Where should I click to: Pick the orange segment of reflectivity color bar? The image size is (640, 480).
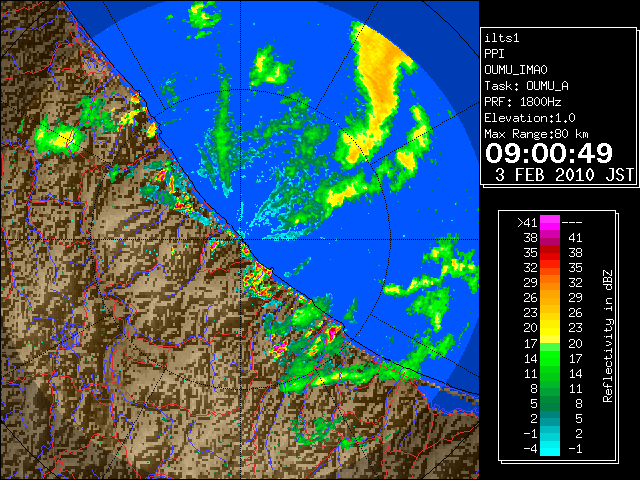[550, 283]
